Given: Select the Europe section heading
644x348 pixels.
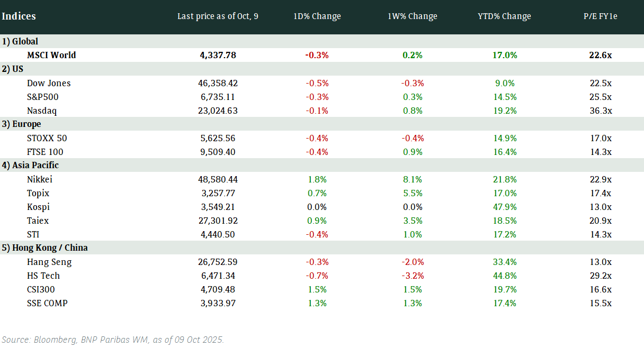Looking at the screenshot, I should [x=22, y=124].
